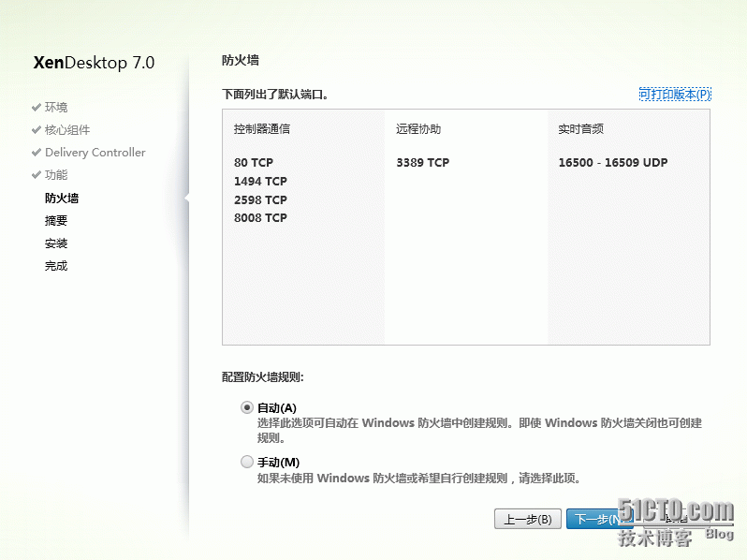Click the 3389 TCP port entry
Screen dimensions: 747x560
click(422, 163)
